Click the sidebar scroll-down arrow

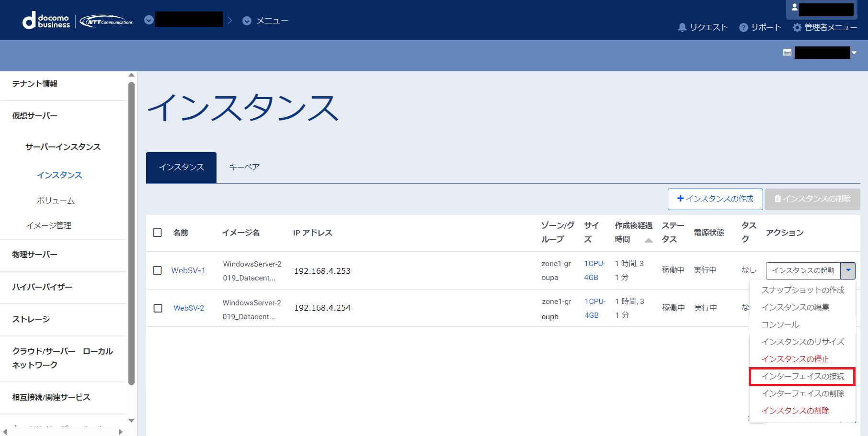pyautogui.click(x=131, y=420)
